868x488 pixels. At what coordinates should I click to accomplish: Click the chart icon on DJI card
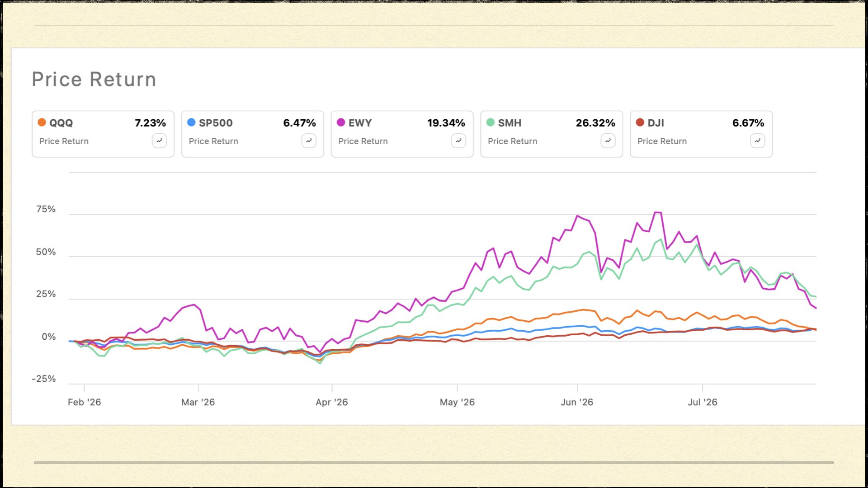click(x=758, y=141)
